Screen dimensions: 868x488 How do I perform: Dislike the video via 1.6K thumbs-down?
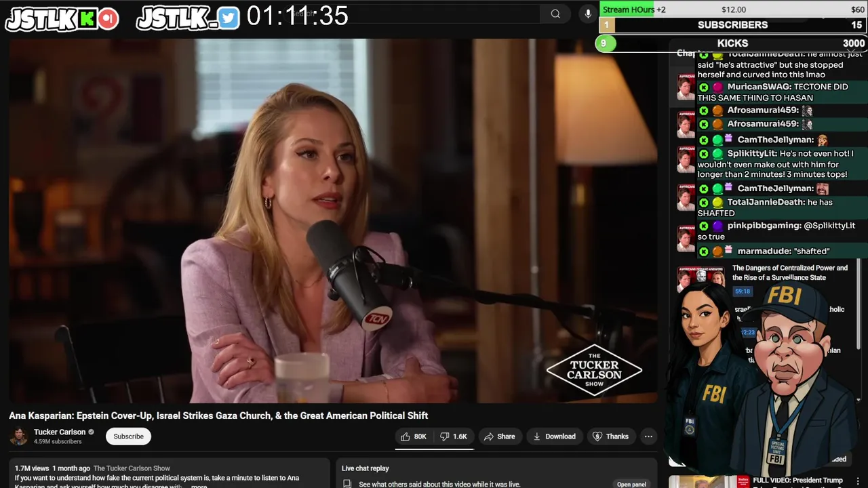pyautogui.click(x=454, y=436)
